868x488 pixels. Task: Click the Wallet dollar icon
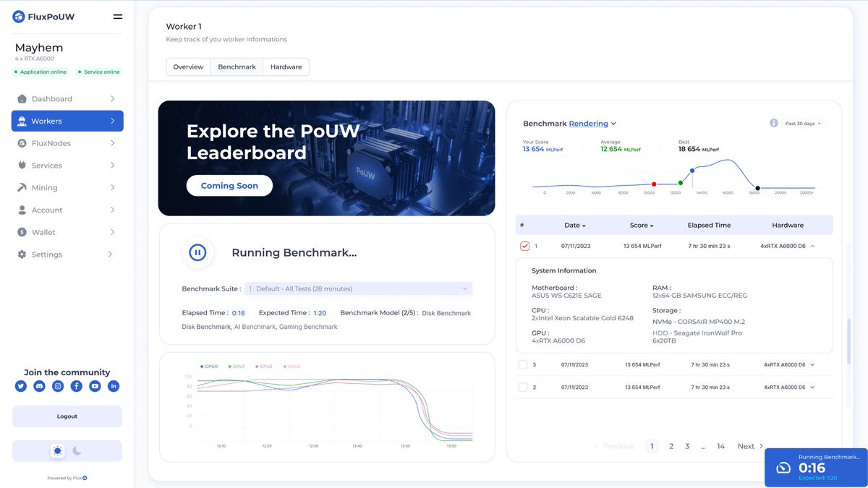coord(22,232)
